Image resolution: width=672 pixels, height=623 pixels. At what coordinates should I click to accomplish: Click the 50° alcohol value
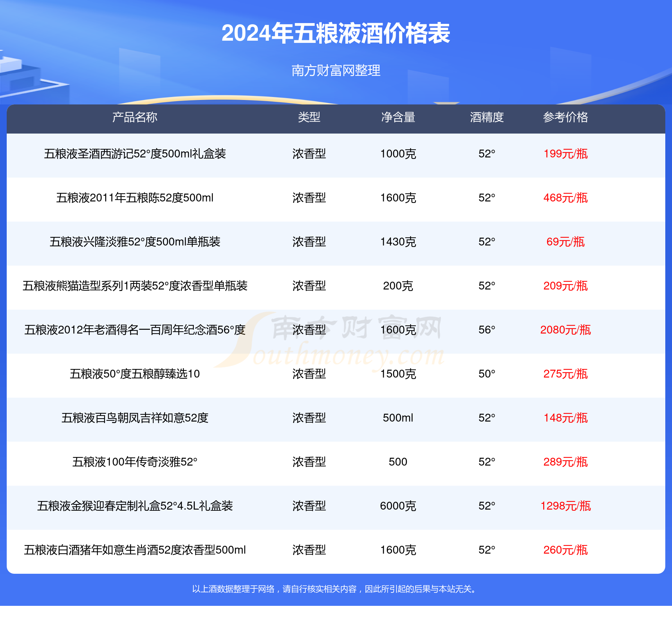tap(487, 374)
